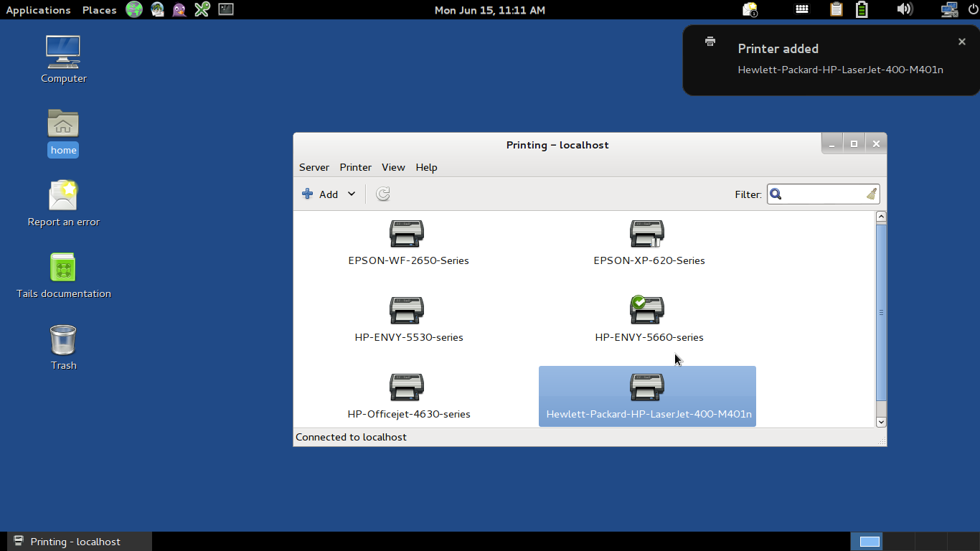Open the Applications menu in the top panel

38,10
